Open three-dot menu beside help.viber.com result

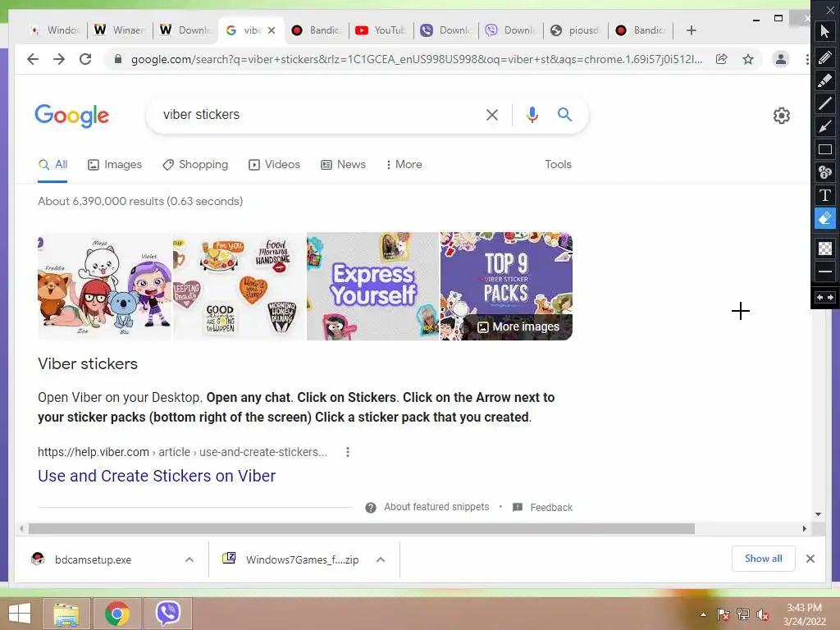348,452
